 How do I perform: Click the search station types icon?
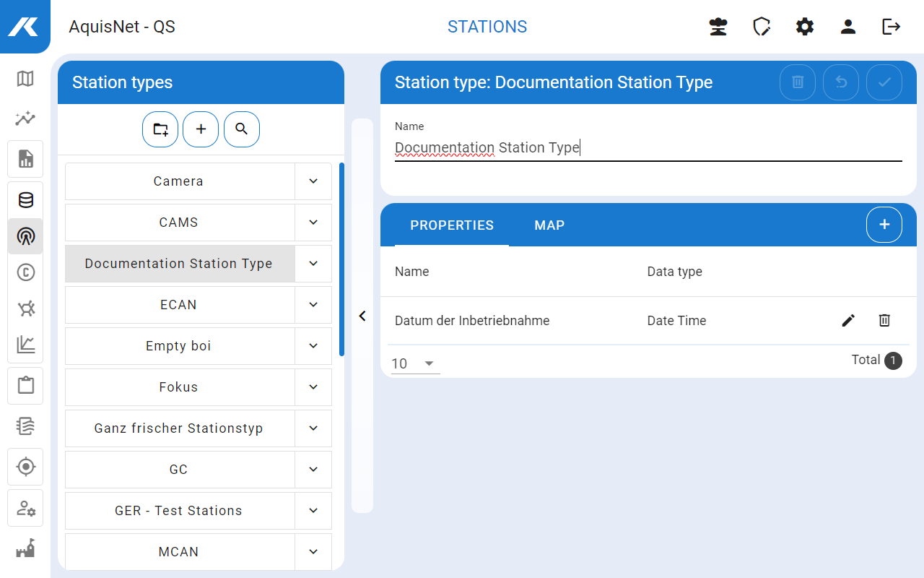[x=242, y=129]
